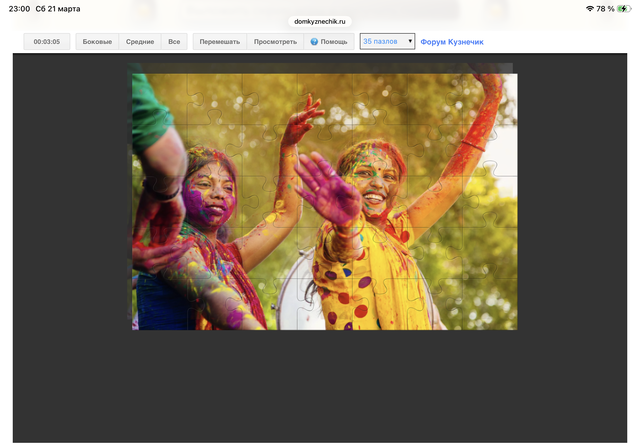Open the Форум Кузнечик link
Image resolution: width=640 pixels, height=445 pixels.
tap(452, 42)
